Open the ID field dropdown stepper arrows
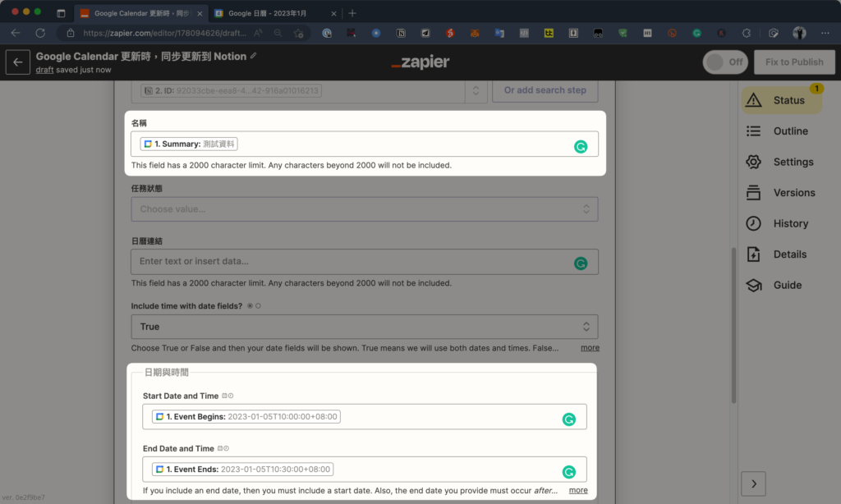 coord(476,90)
